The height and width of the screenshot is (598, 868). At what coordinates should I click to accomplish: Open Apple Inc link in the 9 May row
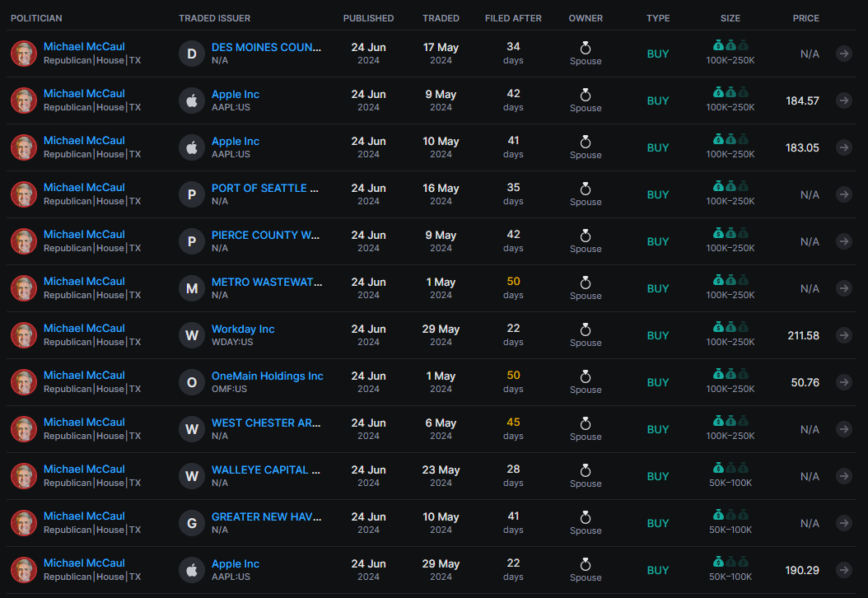click(x=236, y=94)
